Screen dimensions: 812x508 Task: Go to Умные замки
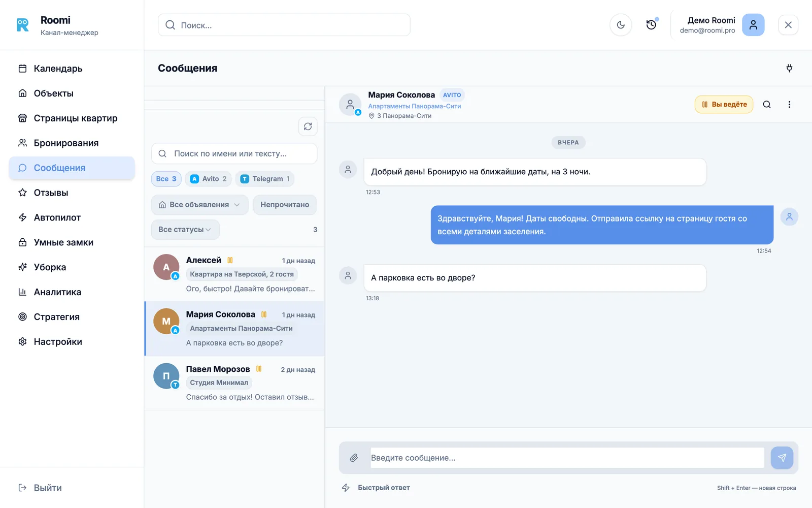(x=72, y=242)
